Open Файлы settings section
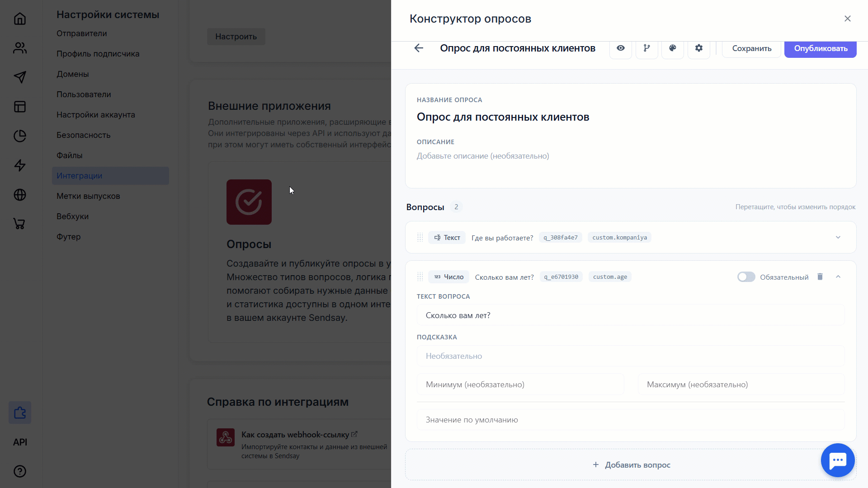868x488 pixels. tap(70, 155)
